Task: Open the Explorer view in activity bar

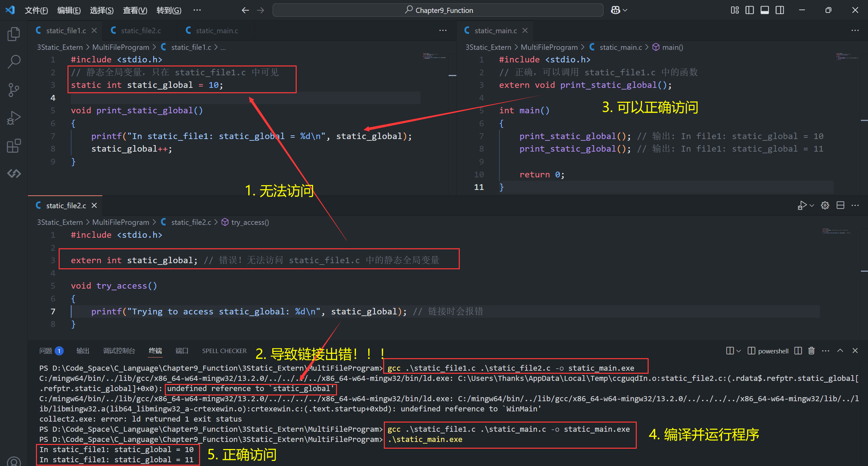Action: [x=14, y=34]
